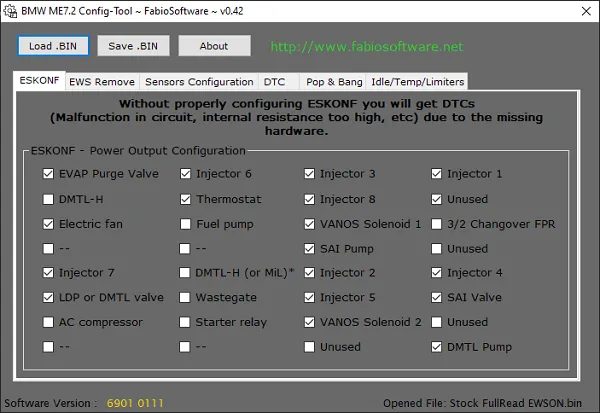Image resolution: width=600 pixels, height=413 pixels.
Task: Click the Load .BIN button
Action: (53, 46)
